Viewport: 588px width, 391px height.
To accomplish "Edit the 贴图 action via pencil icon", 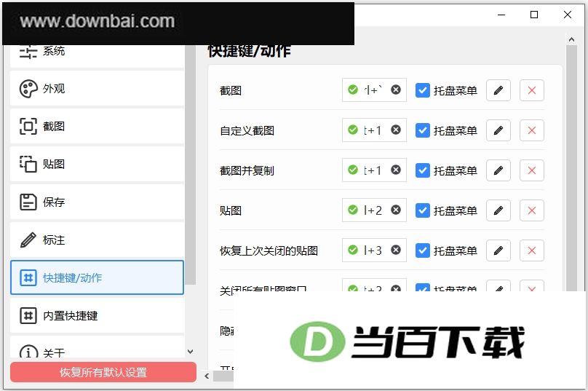I will coord(498,210).
